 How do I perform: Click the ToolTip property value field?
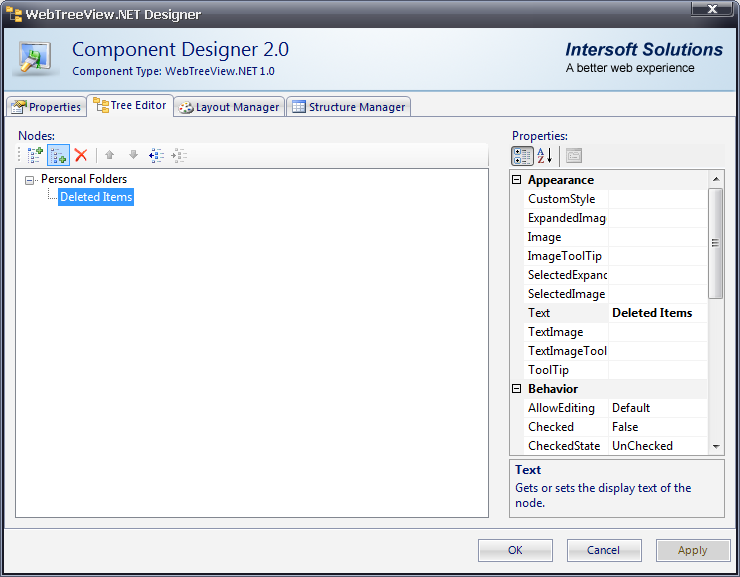658,370
